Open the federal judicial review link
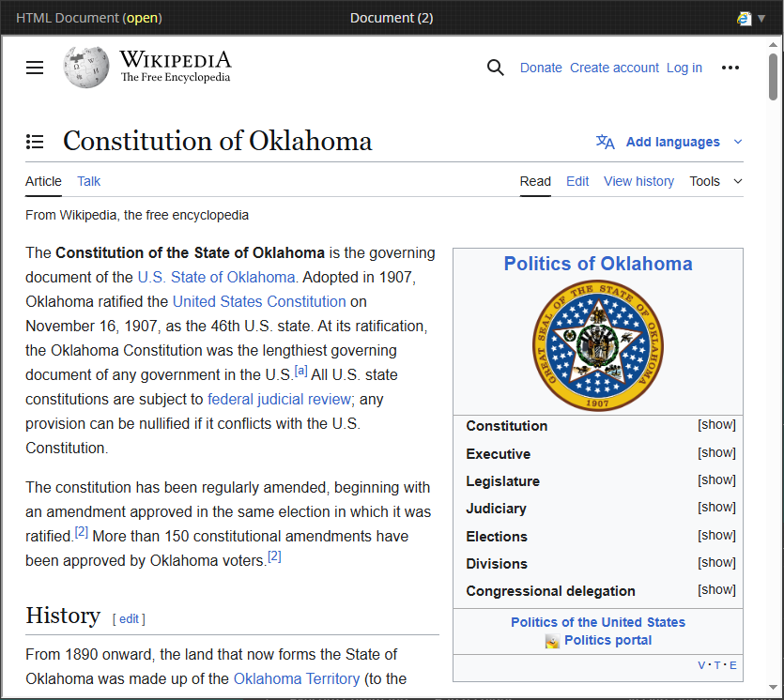Screen dimensions: 784x700 pyautogui.click(x=279, y=399)
